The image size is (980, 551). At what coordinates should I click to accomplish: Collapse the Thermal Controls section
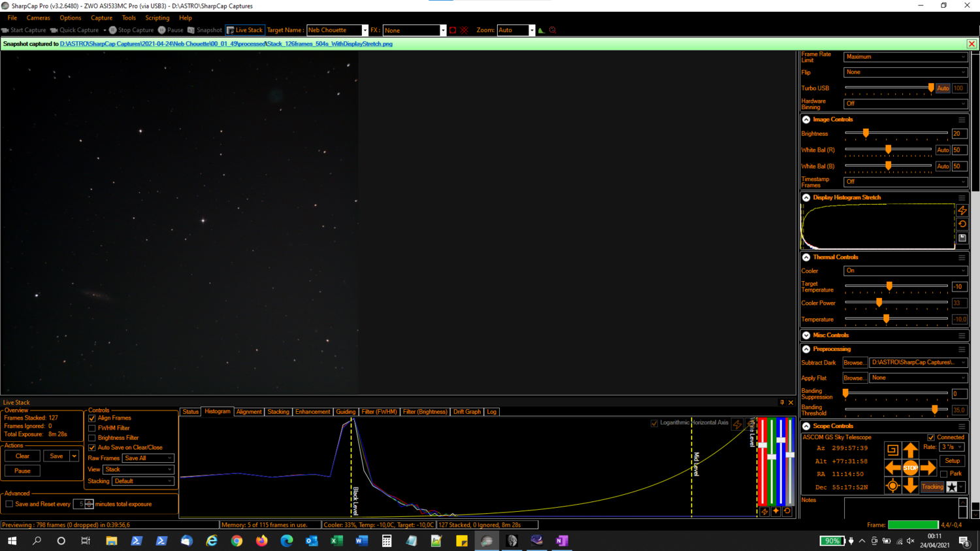click(x=806, y=257)
